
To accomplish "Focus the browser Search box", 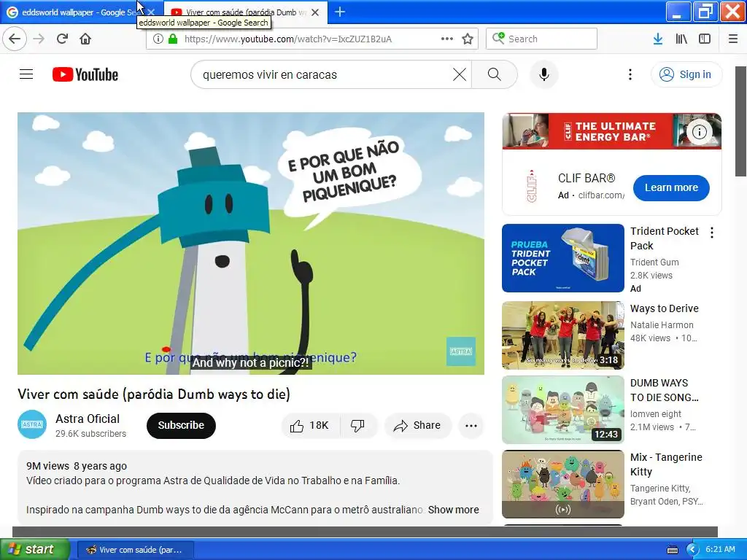I will pyautogui.click(x=542, y=39).
